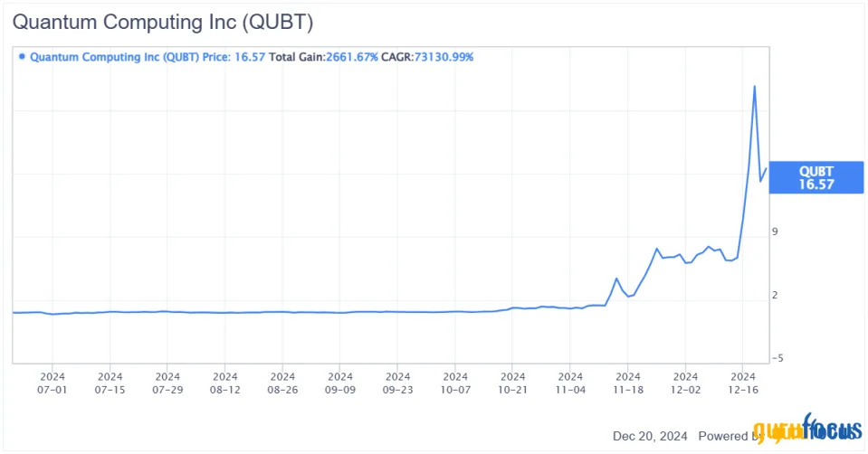Click the Total Gain 2661.67% value
The width and height of the screenshot is (868, 454).
(352, 57)
